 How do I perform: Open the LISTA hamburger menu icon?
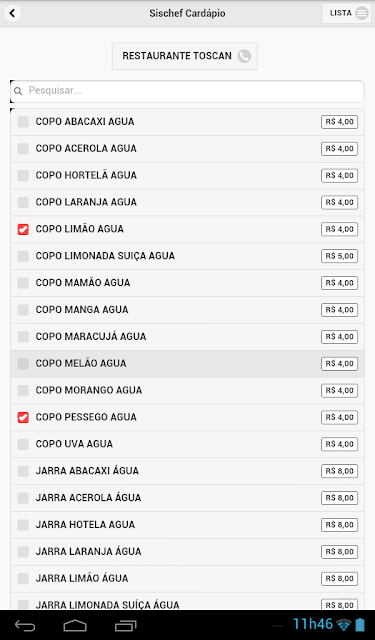click(x=362, y=13)
